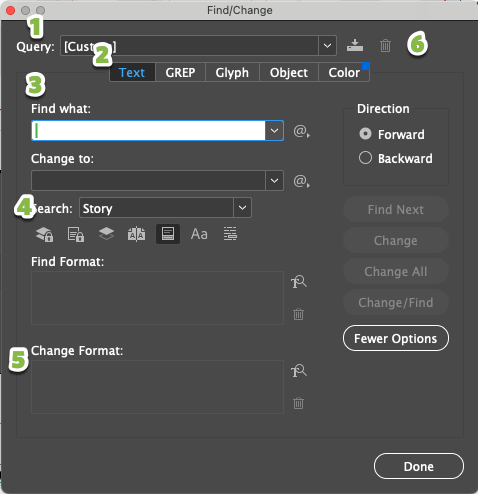Open special characters menu for Change to
Screen dimensions: 478x494
pos(302,181)
